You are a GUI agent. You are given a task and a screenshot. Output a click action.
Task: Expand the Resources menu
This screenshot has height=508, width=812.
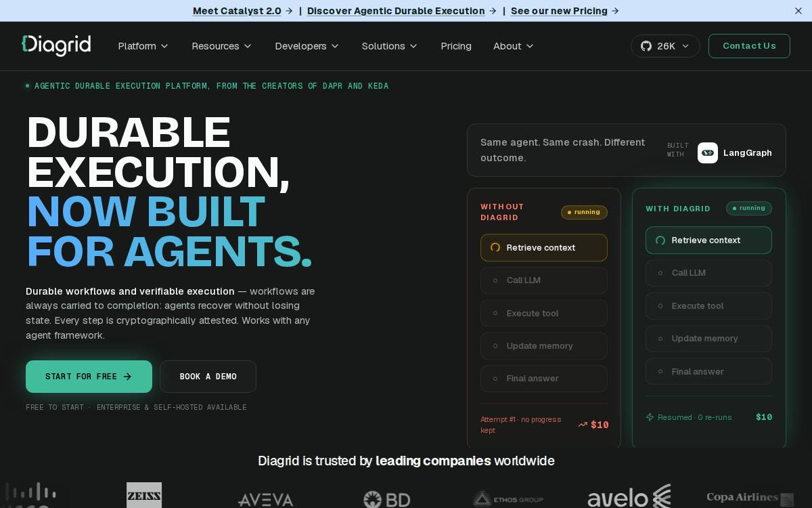coord(221,46)
